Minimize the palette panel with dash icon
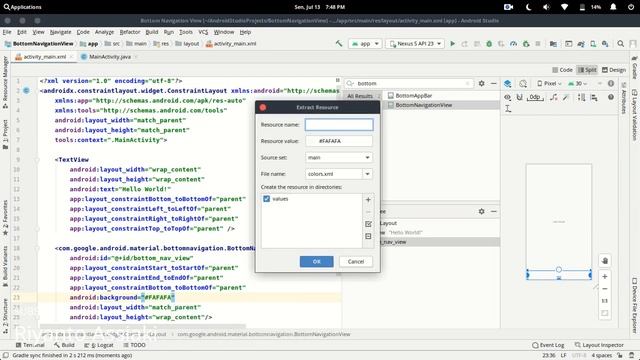The height and width of the screenshot is (360, 640). pyautogui.click(x=493, y=83)
